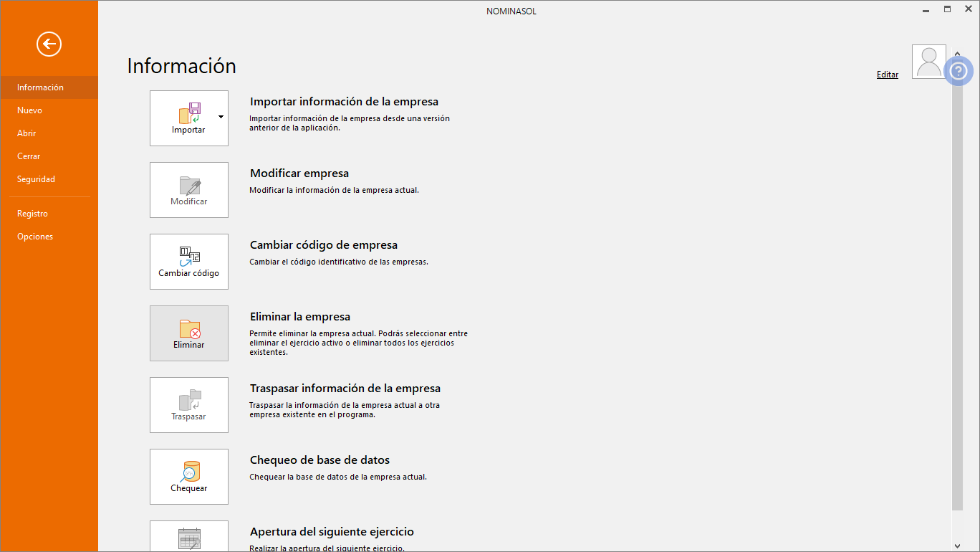This screenshot has width=980, height=552.
Task: Run the Chequear database check
Action: point(189,477)
